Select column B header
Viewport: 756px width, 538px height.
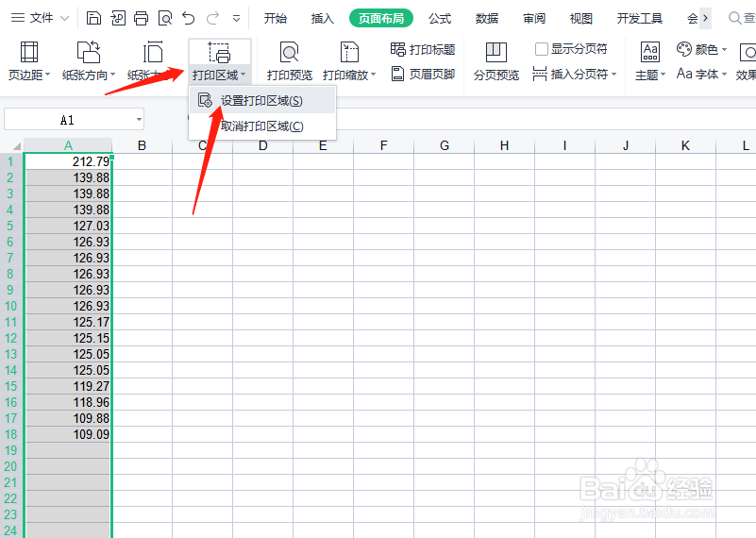[x=142, y=145]
